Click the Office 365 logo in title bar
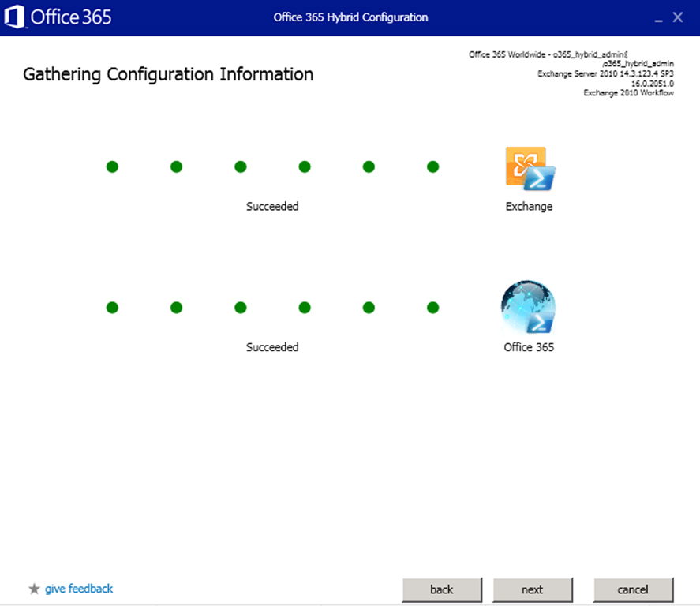 [58, 17]
